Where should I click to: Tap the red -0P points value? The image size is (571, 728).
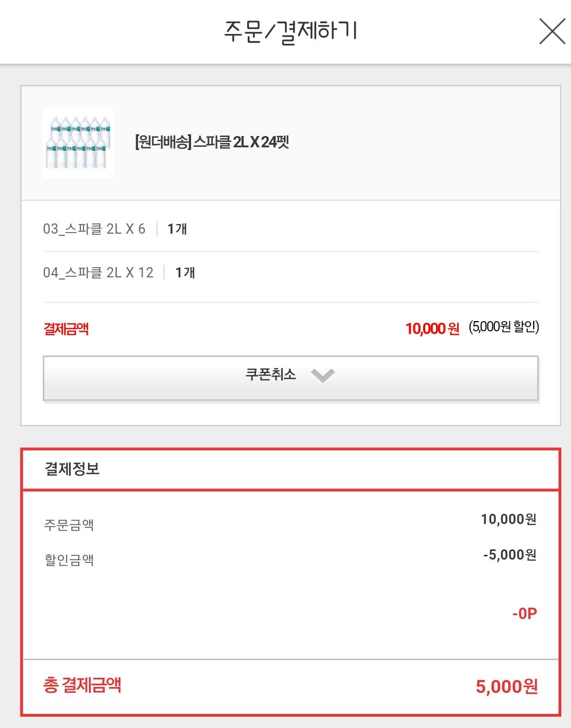pos(524,613)
